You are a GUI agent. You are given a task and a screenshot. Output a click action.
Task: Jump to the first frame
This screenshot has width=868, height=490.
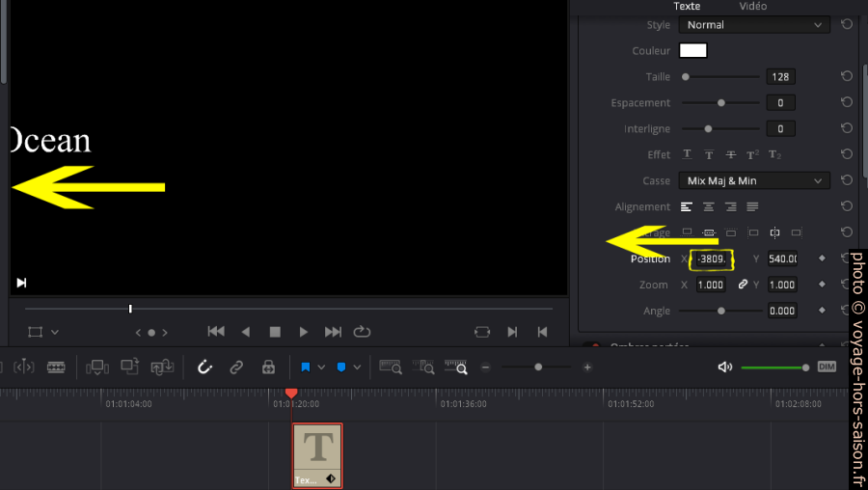coord(216,332)
